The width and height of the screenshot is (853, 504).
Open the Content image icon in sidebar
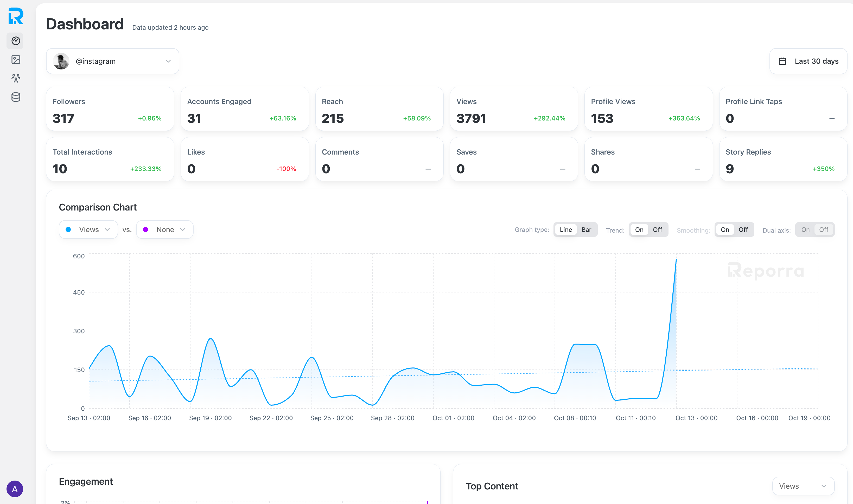(16, 60)
